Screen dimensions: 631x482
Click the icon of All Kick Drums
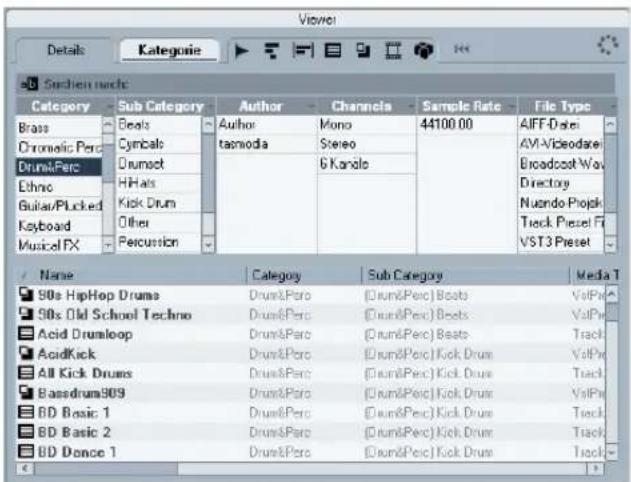(26, 373)
